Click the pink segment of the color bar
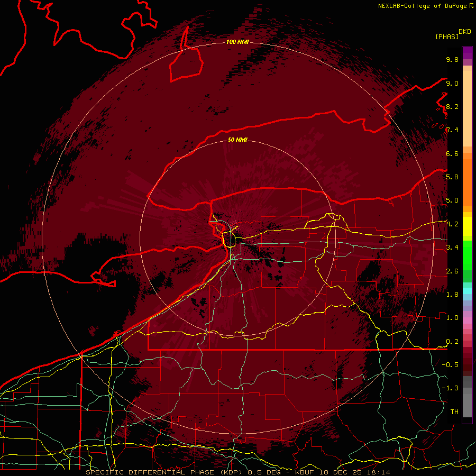The width and height of the screenshot is (476, 476). click(467, 321)
